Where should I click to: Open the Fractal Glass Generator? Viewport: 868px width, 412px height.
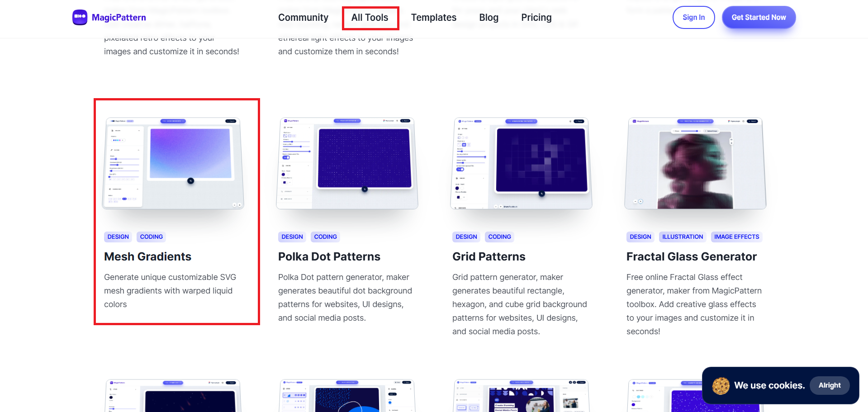(x=692, y=256)
